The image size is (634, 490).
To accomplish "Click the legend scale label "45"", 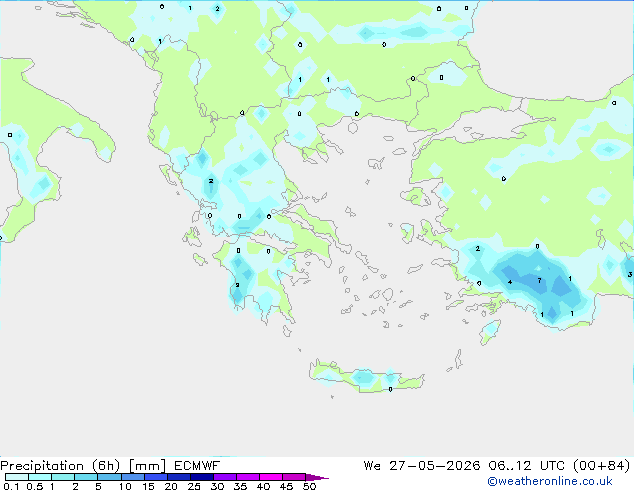I will (x=286, y=486).
